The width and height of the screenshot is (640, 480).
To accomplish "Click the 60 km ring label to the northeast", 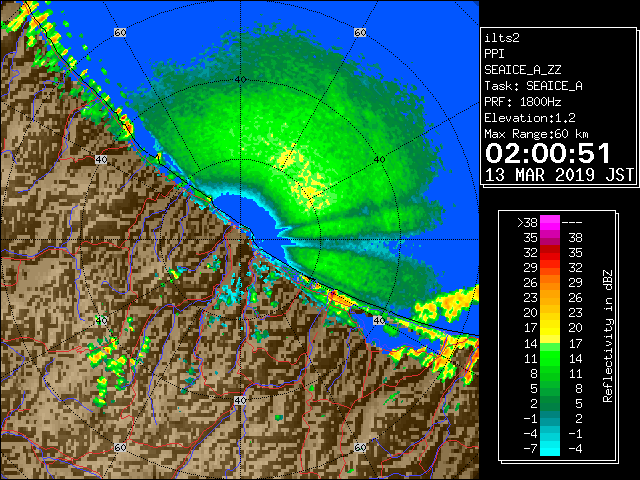I will (x=360, y=32).
